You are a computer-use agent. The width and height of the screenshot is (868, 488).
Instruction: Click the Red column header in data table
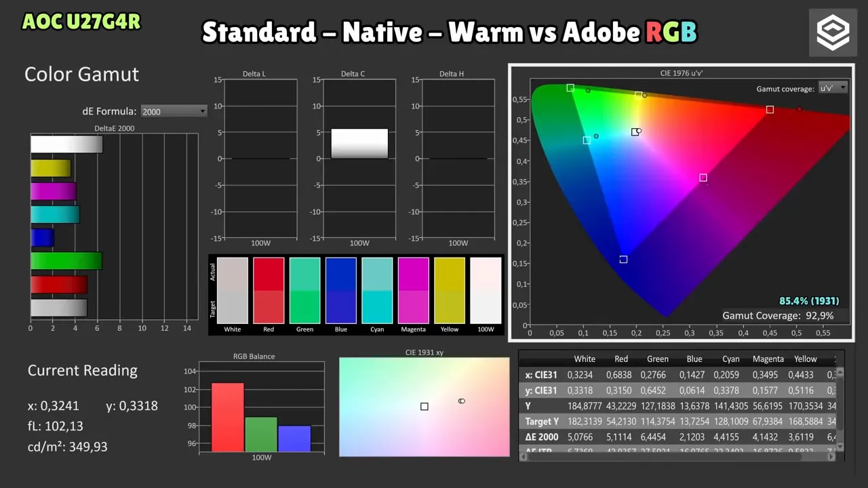pos(621,359)
